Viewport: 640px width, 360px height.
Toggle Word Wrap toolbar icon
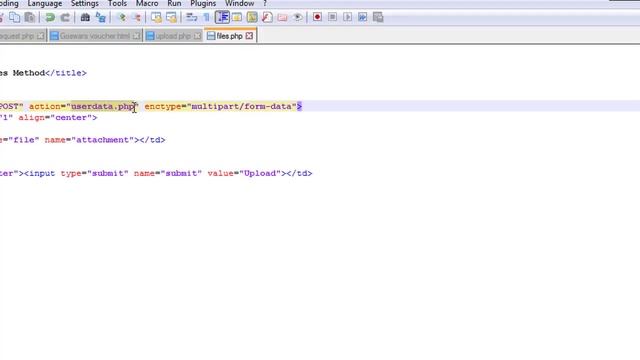click(x=191, y=17)
